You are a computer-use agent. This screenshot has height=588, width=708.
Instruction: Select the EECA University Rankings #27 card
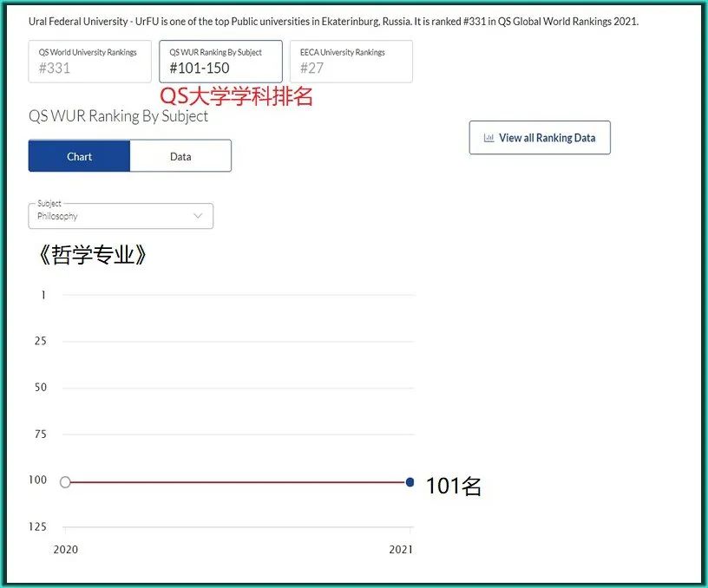351,61
